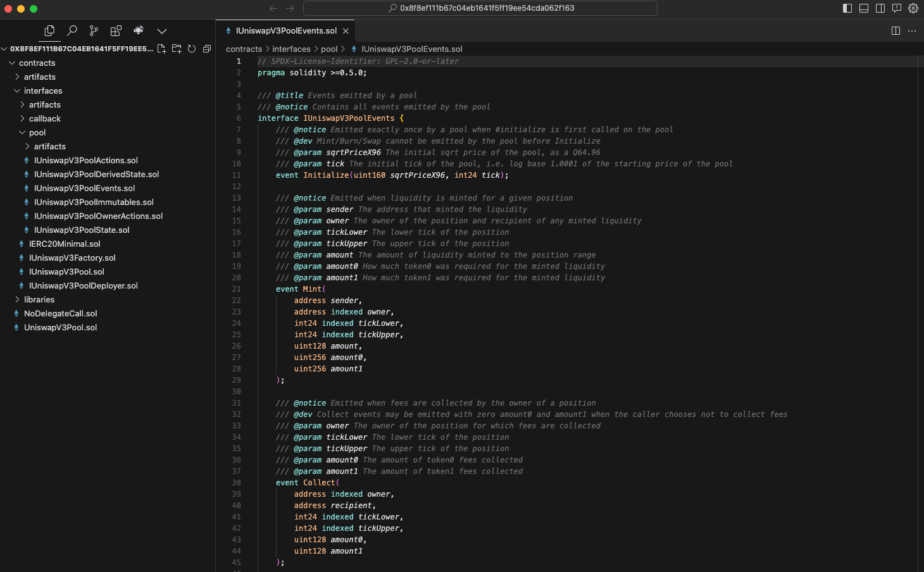Click the interfaces breadcrumb
Screen dimensions: 924x572
(x=291, y=49)
